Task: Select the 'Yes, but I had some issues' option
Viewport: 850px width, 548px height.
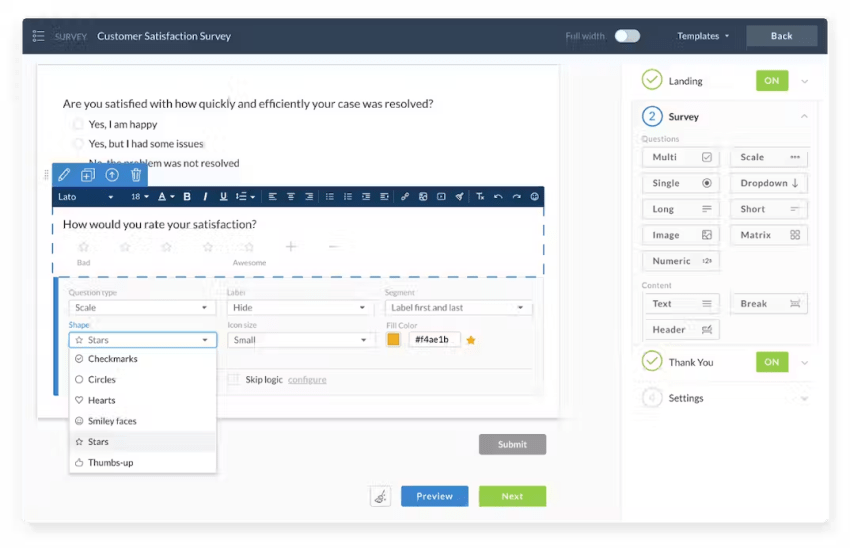Action: [79, 144]
